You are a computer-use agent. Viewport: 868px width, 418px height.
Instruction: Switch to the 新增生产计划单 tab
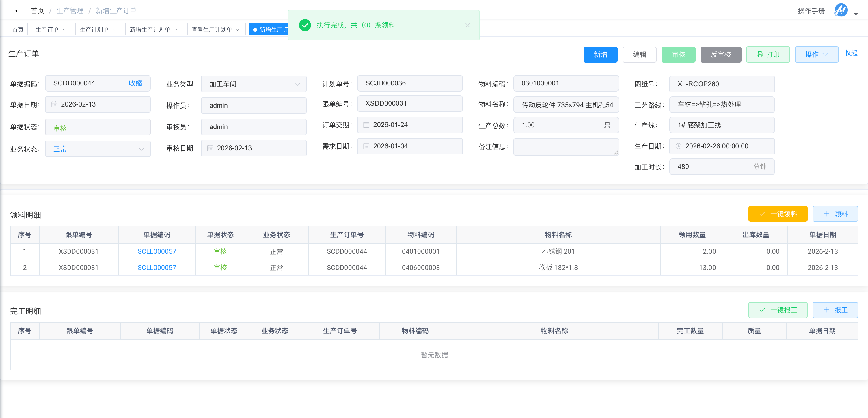pyautogui.click(x=150, y=30)
